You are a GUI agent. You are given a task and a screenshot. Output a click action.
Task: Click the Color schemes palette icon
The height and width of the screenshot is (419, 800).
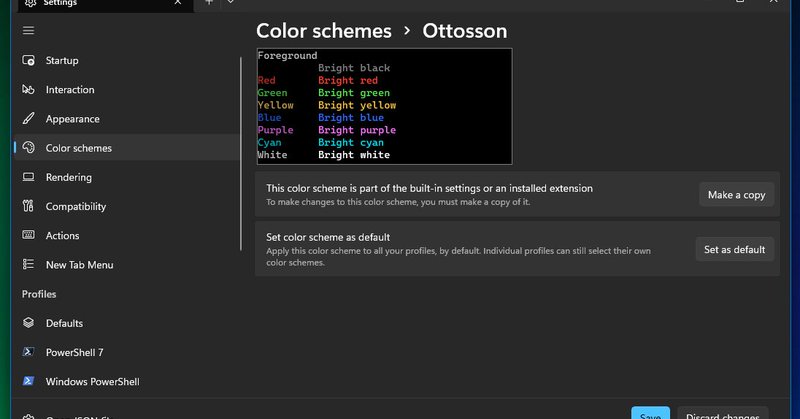(x=29, y=147)
